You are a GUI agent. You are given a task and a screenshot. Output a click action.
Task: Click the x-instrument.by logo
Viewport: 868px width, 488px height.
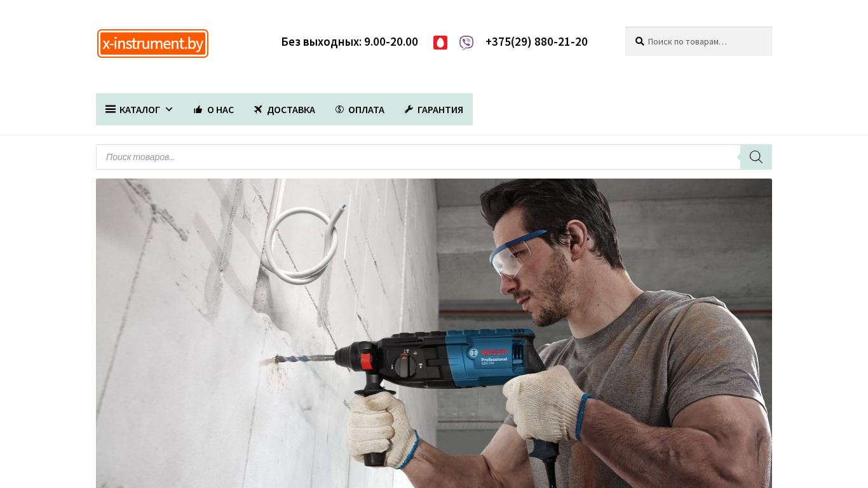point(153,43)
